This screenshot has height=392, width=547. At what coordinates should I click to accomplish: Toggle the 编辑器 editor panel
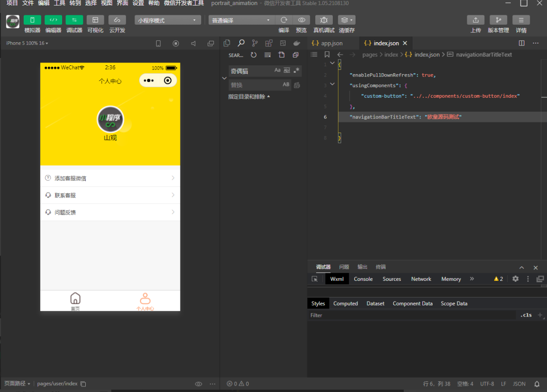(x=53, y=20)
